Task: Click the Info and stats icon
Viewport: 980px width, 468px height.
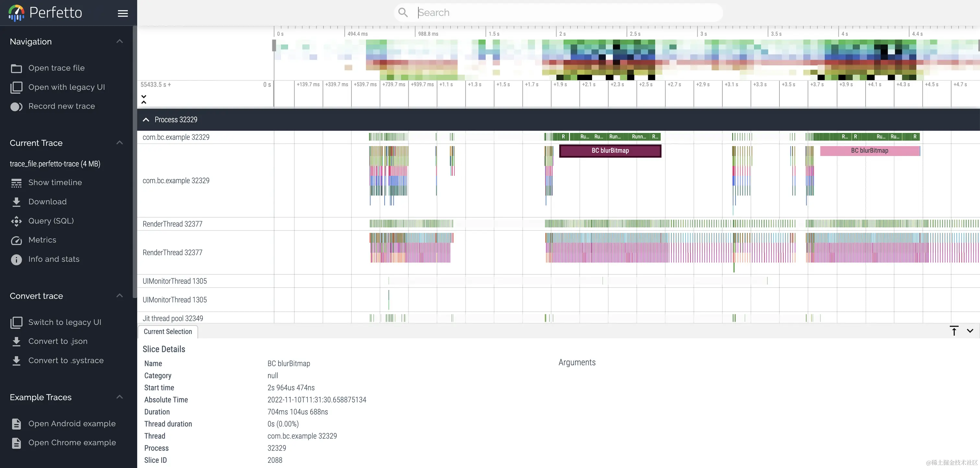Action: 16,259
